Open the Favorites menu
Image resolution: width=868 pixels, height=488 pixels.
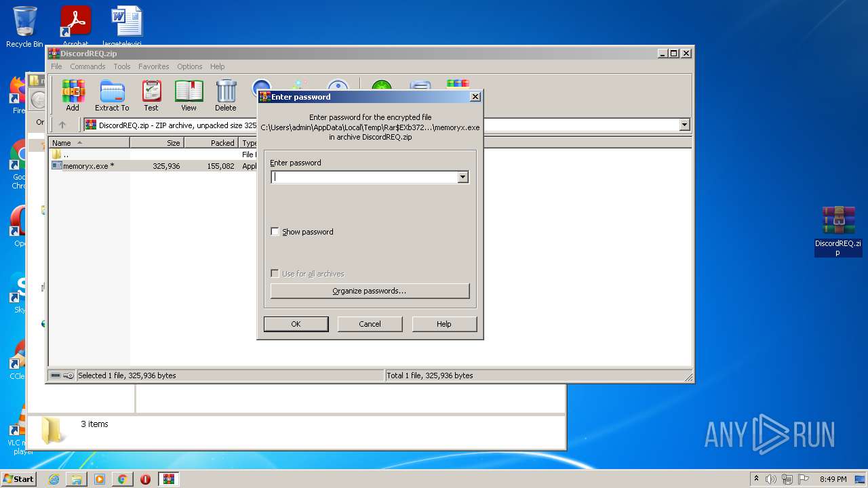click(154, 66)
